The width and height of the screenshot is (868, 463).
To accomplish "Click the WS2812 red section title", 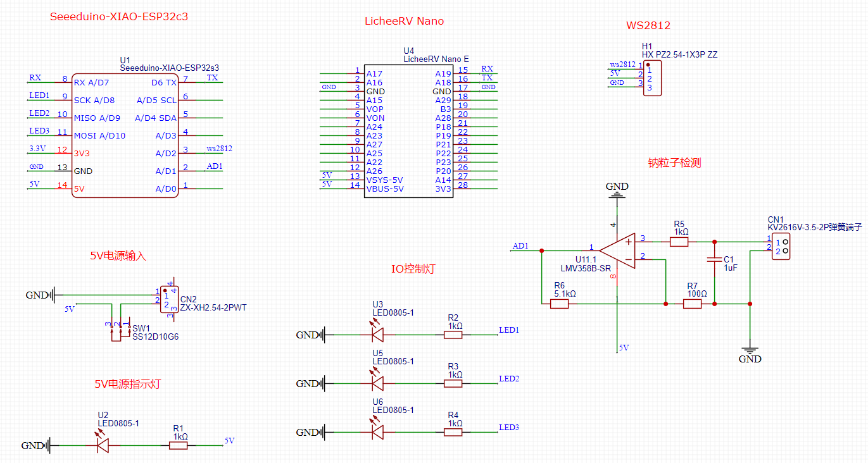I will pyautogui.click(x=648, y=26).
